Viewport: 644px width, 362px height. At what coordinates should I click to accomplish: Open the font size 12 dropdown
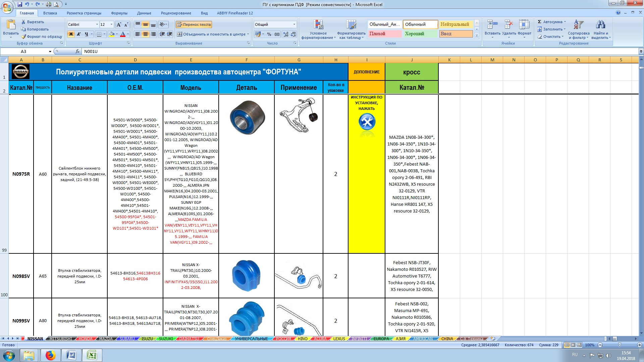(112, 24)
